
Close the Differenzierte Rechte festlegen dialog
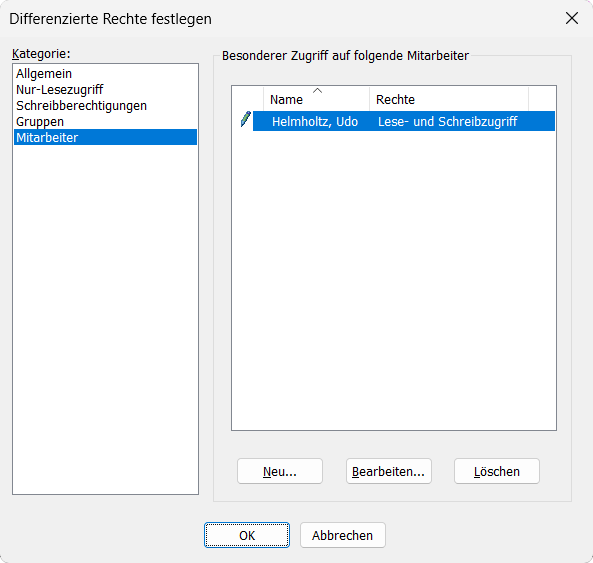[572, 18]
